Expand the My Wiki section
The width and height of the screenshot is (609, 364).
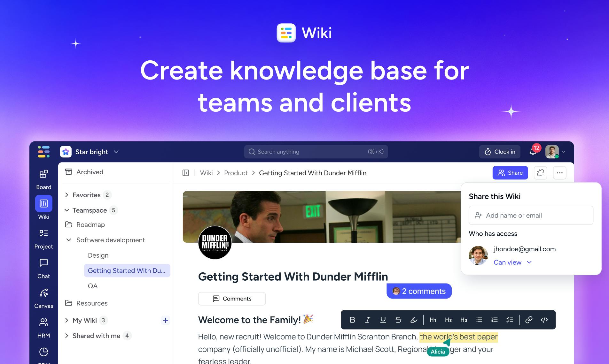pyautogui.click(x=67, y=320)
